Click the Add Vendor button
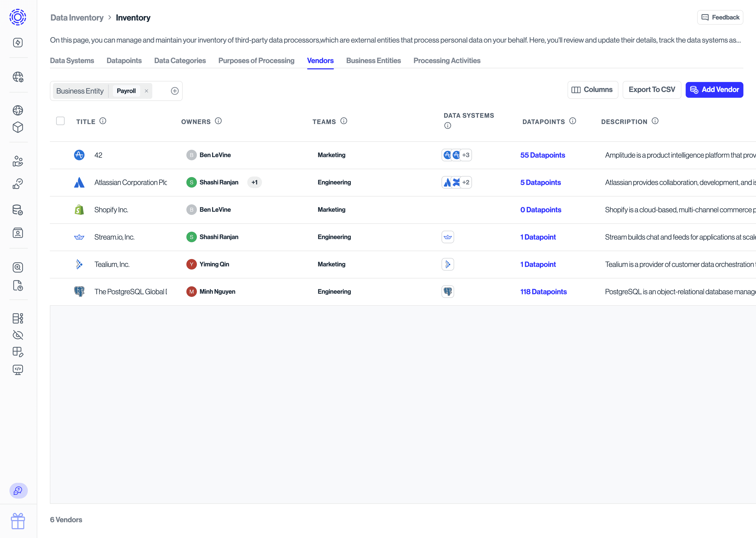The width and height of the screenshot is (756, 538). (x=714, y=89)
